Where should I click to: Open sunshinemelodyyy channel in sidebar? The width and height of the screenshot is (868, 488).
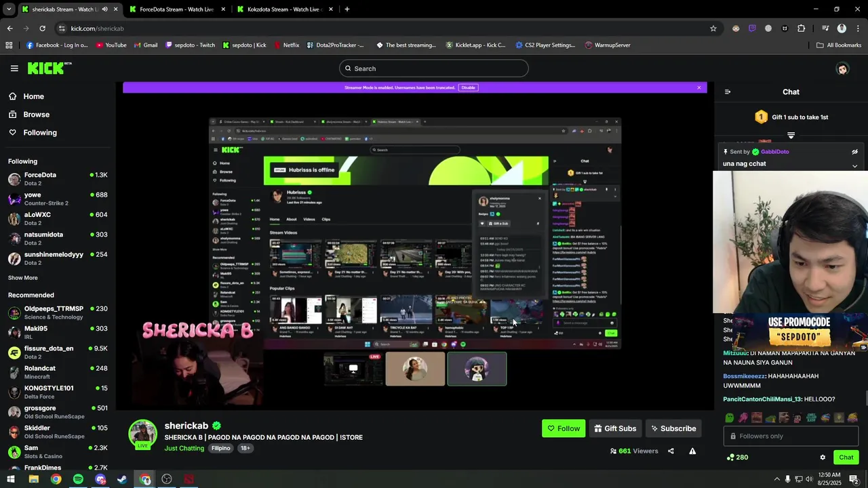58,259
